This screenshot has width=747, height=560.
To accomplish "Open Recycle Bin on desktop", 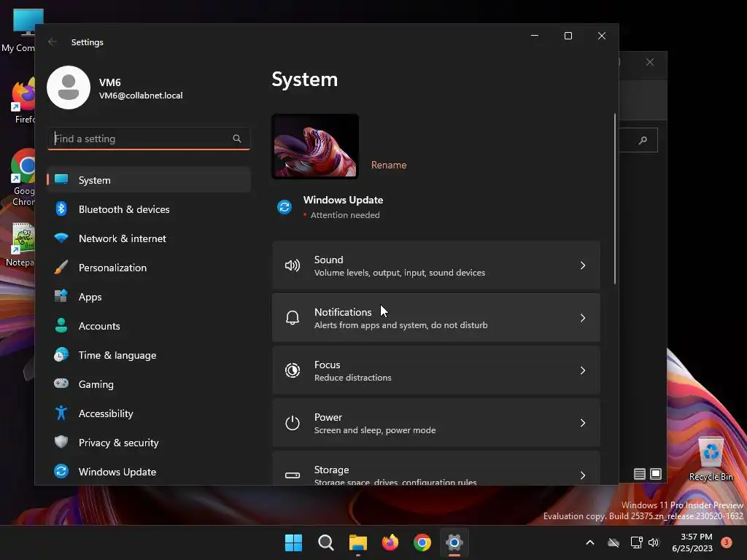I will (x=711, y=458).
